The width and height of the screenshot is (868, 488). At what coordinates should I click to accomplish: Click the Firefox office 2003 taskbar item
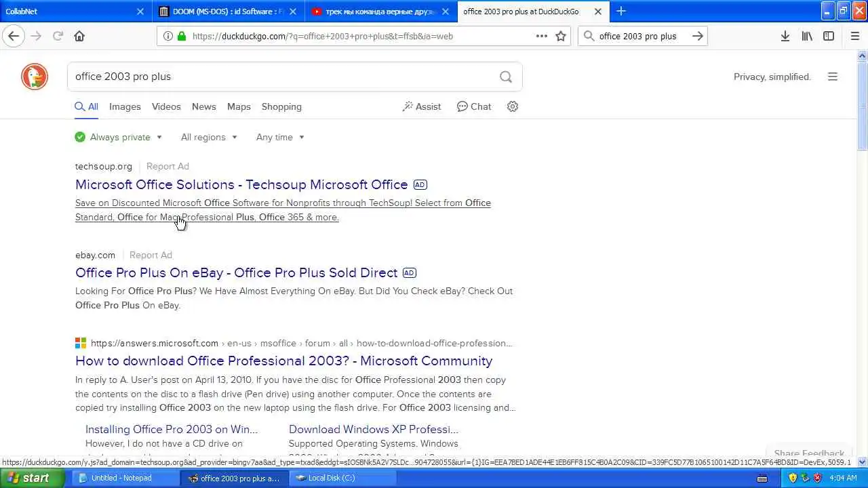point(234,478)
